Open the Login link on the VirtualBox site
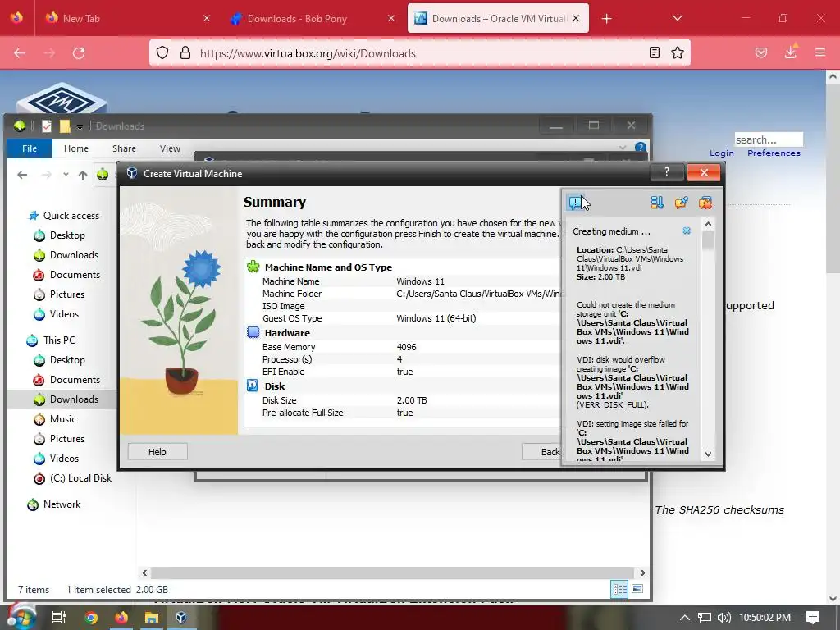This screenshot has height=630, width=840. click(722, 153)
